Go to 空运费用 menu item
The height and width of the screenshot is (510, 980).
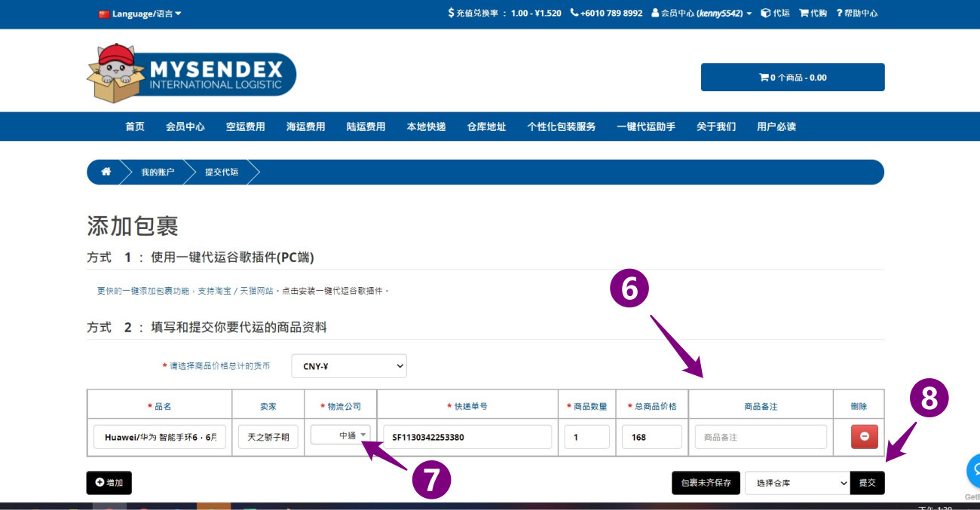coord(245,127)
